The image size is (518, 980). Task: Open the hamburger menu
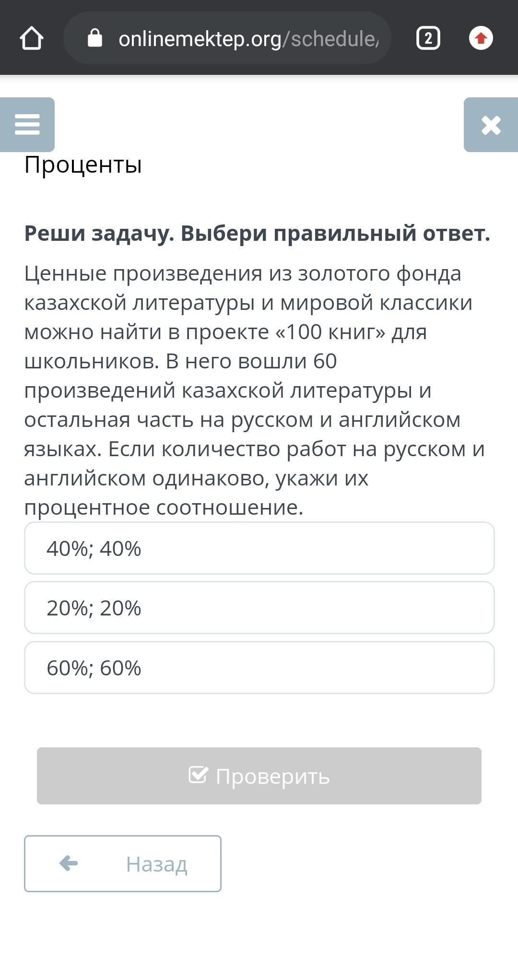[27, 125]
